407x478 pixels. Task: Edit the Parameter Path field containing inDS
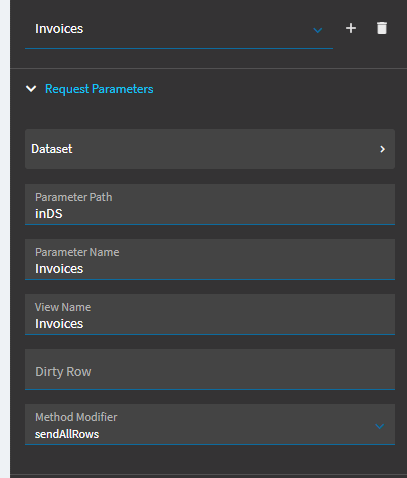point(210,204)
